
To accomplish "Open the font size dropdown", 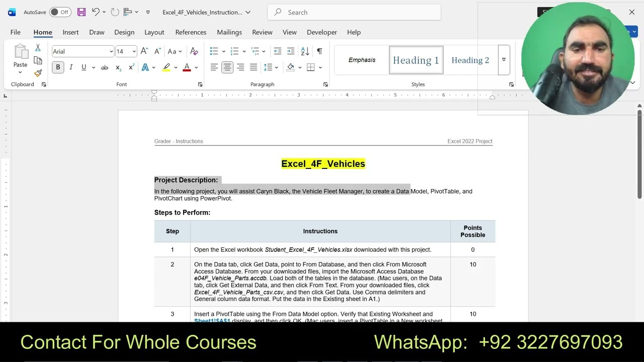I will pyautogui.click(x=134, y=51).
